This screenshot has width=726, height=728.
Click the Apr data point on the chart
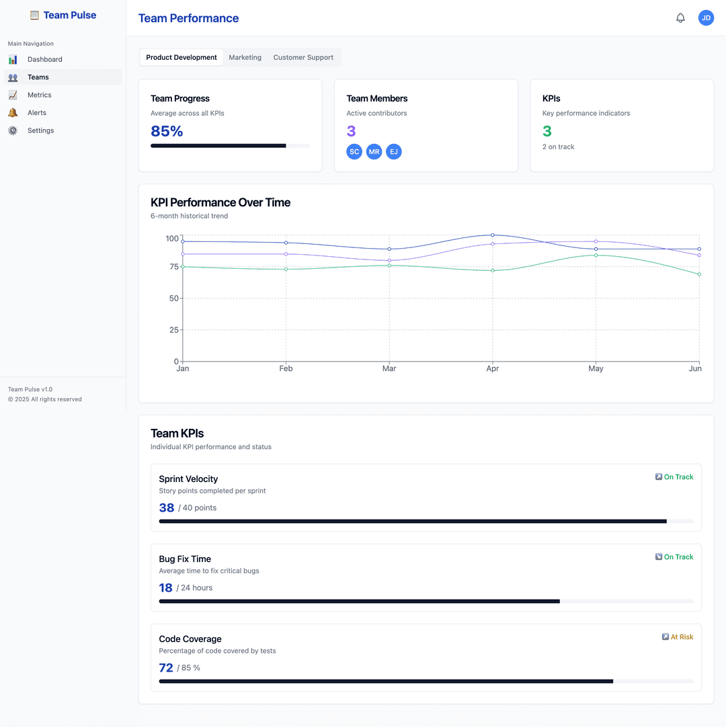coord(493,235)
